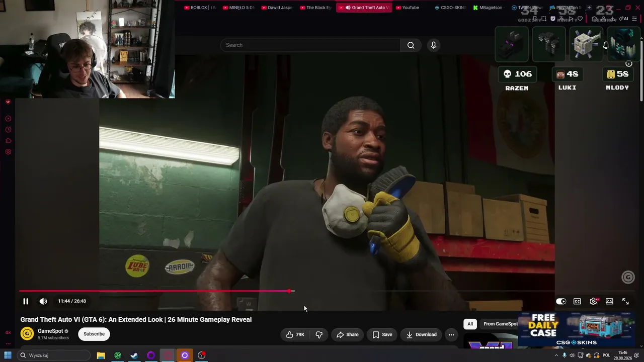Open the Windows Start menu
This screenshot has width=644, height=362.
(8, 355)
